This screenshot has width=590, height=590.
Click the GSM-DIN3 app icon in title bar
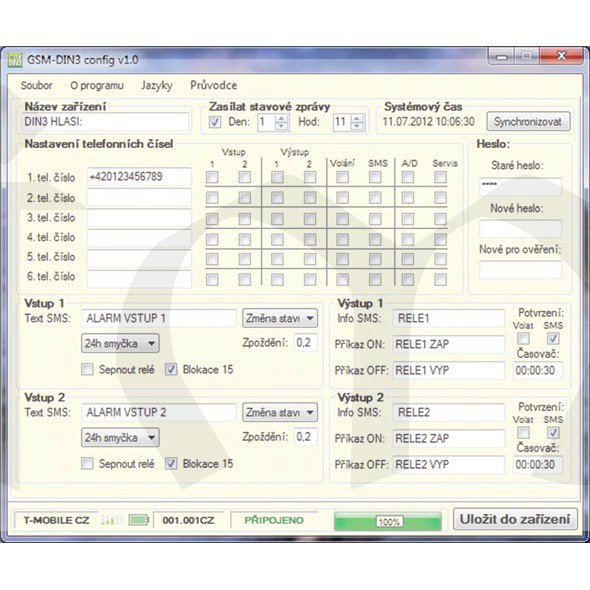pos(15,60)
